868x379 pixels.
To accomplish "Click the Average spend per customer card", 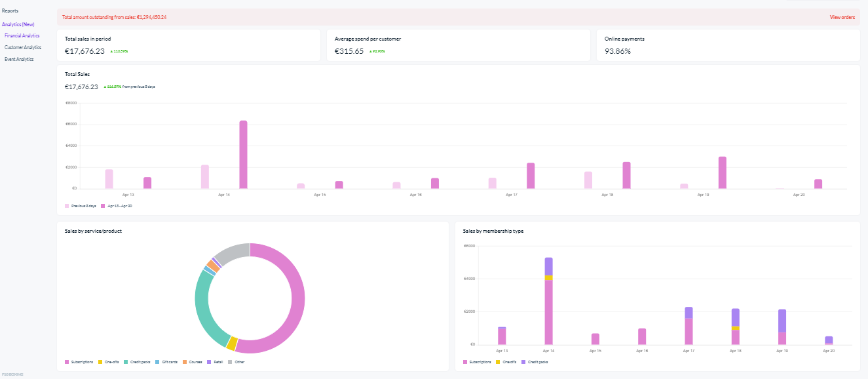I will click(459, 45).
